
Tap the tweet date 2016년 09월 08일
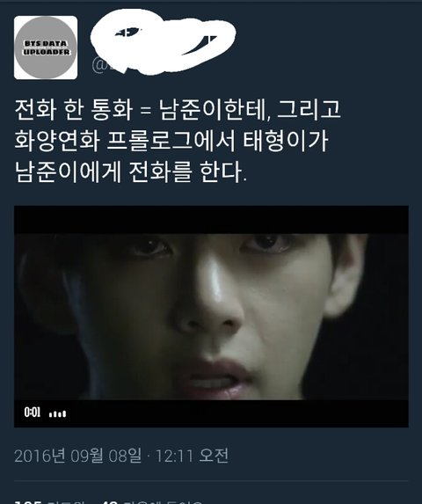(x=77, y=456)
